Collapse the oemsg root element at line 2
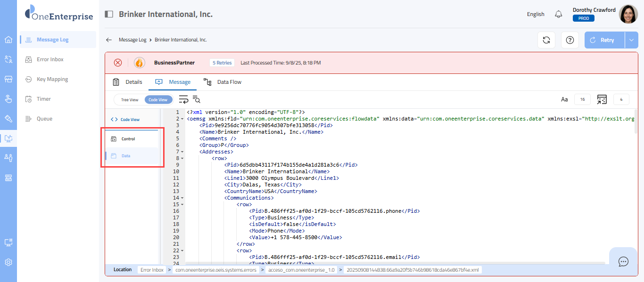The image size is (644, 282). 183,119
